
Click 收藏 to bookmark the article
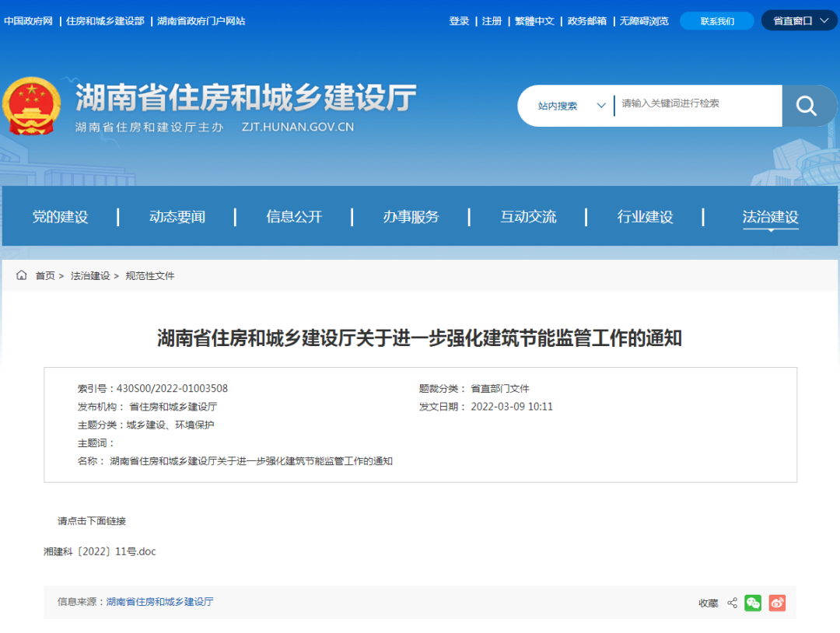tap(708, 603)
